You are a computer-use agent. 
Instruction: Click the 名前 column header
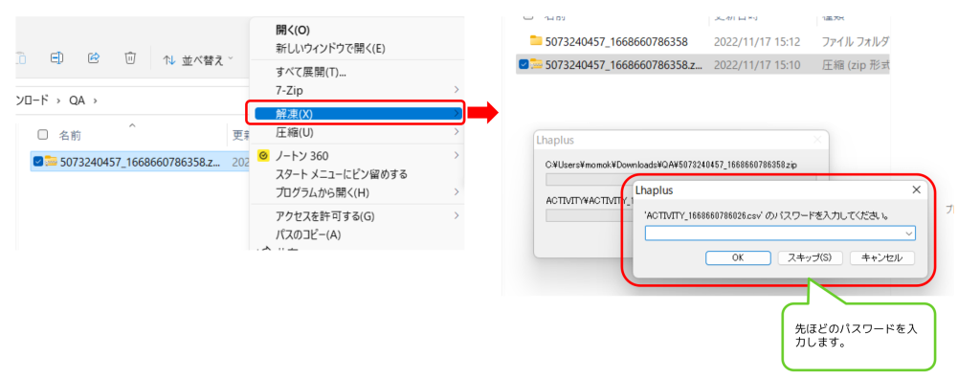point(69,135)
